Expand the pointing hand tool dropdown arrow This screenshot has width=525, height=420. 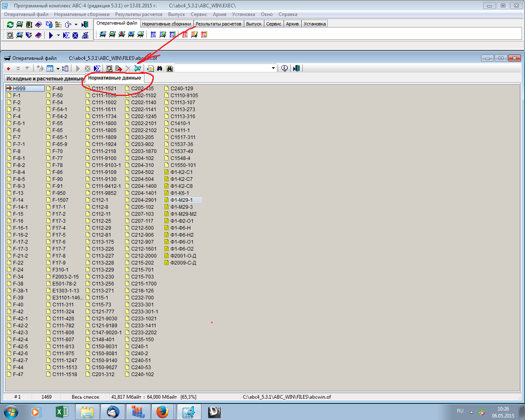[x=76, y=25]
